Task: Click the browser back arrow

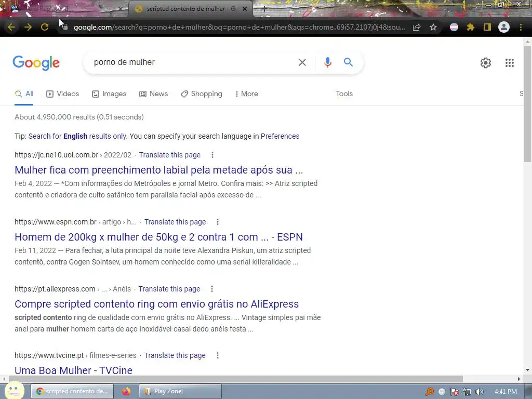Action: point(11,27)
